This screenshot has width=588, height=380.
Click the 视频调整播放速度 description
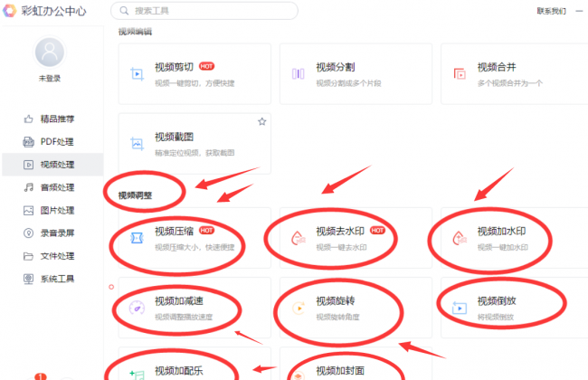pos(184,317)
